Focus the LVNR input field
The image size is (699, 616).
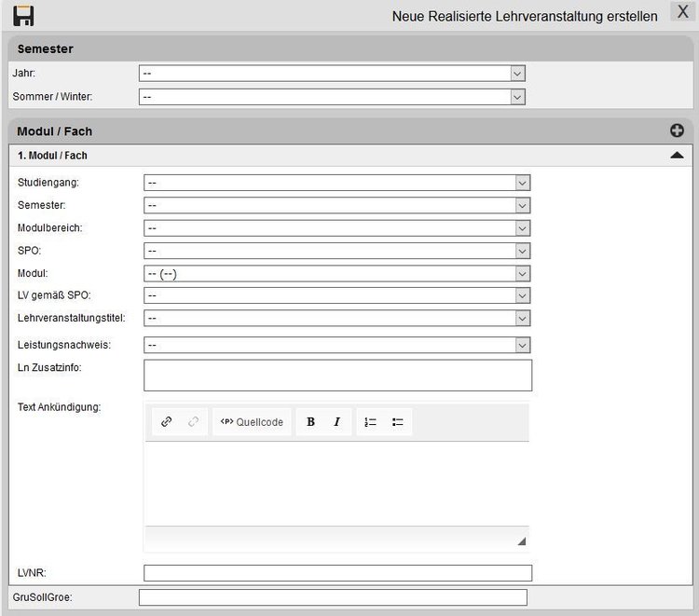[337, 573]
